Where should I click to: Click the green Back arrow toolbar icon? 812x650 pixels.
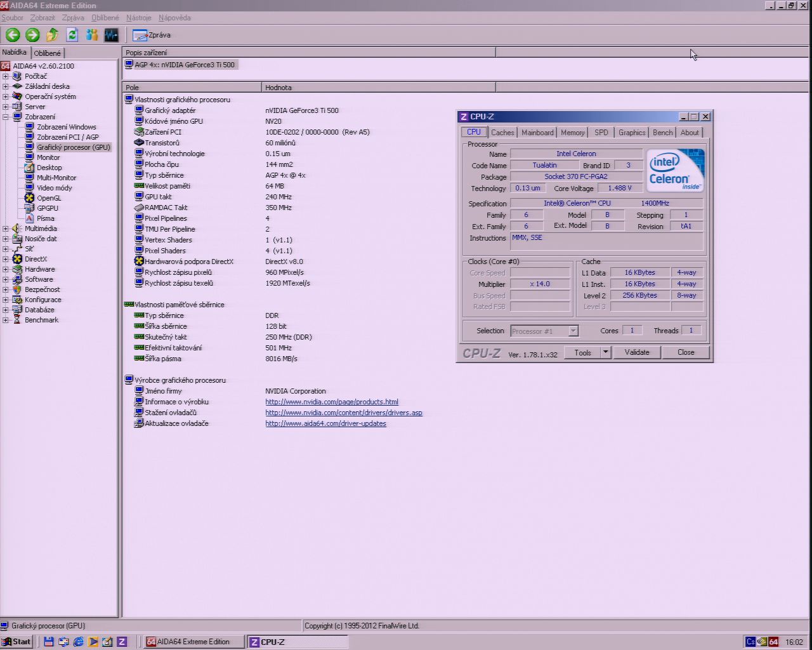tap(13, 35)
